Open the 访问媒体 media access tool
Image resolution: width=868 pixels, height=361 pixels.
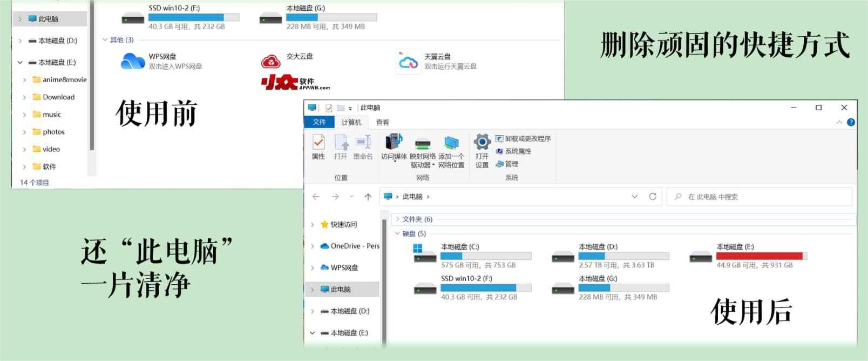tap(394, 147)
